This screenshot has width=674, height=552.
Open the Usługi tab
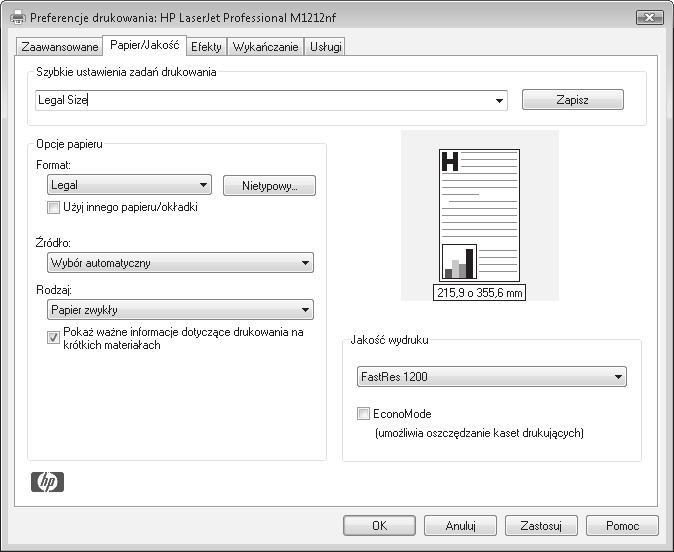pyautogui.click(x=325, y=46)
